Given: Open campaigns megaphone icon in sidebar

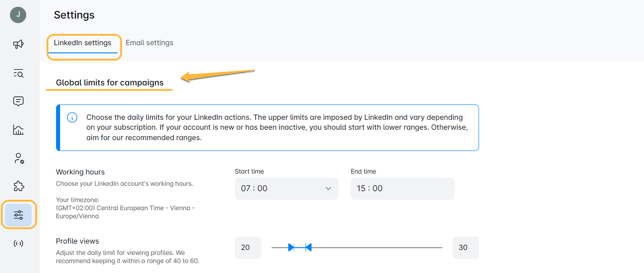Looking at the screenshot, I should 18,44.
